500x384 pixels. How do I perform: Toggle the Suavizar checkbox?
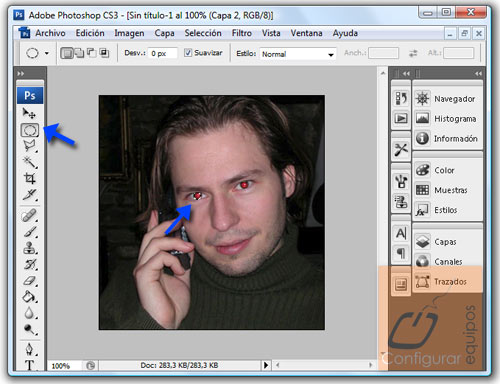point(188,53)
